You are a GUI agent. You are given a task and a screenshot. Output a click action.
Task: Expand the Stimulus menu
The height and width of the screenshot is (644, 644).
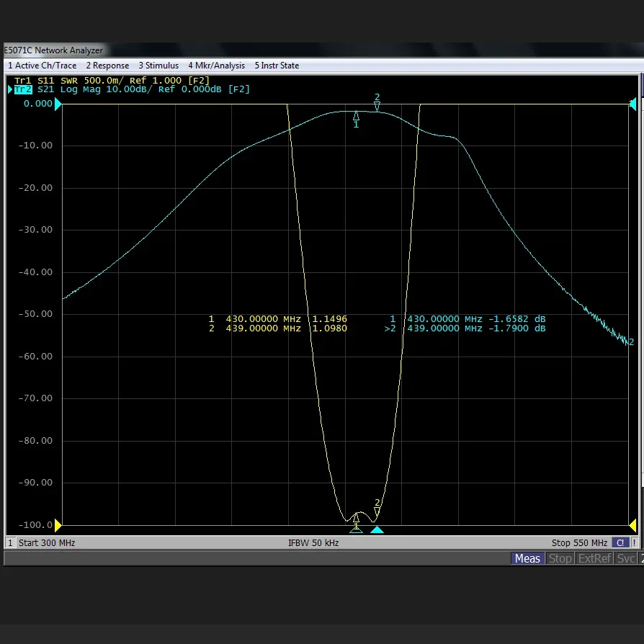(x=158, y=66)
